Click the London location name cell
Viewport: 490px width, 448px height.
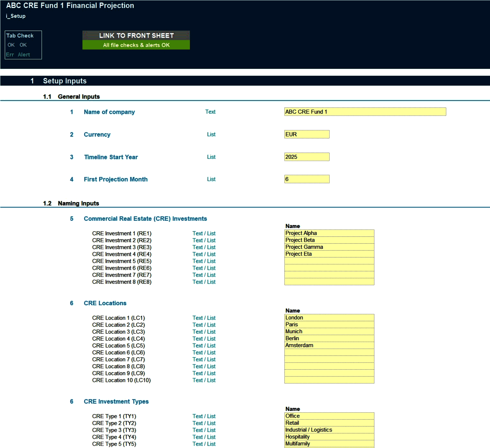pos(329,317)
